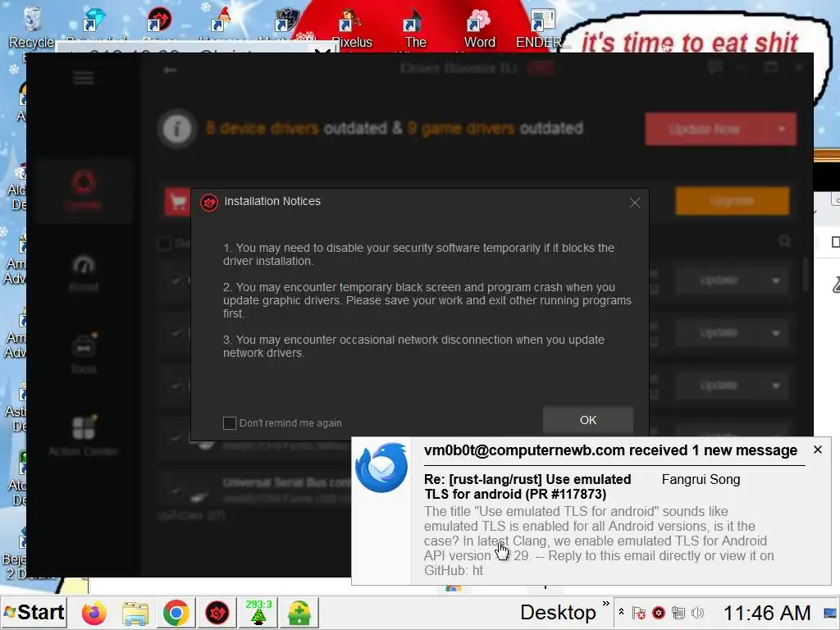Open the feedback speech bubble icon
Image resolution: width=840 pixels, height=630 pixels.
point(714,67)
